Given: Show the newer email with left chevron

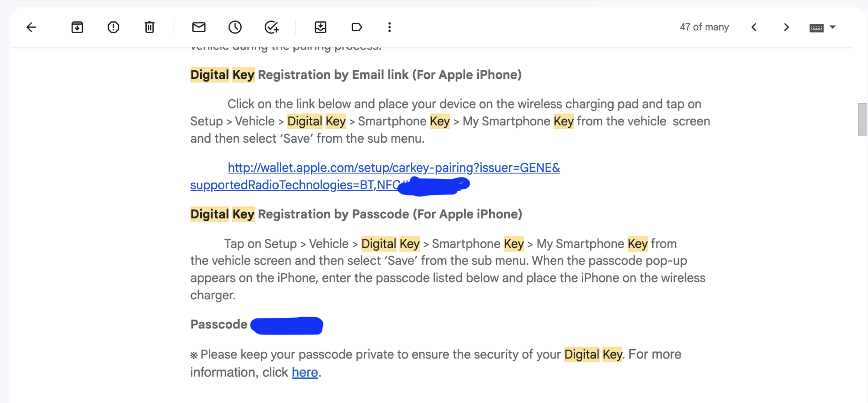Looking at the screenshot, I should (x=754, y=27).
